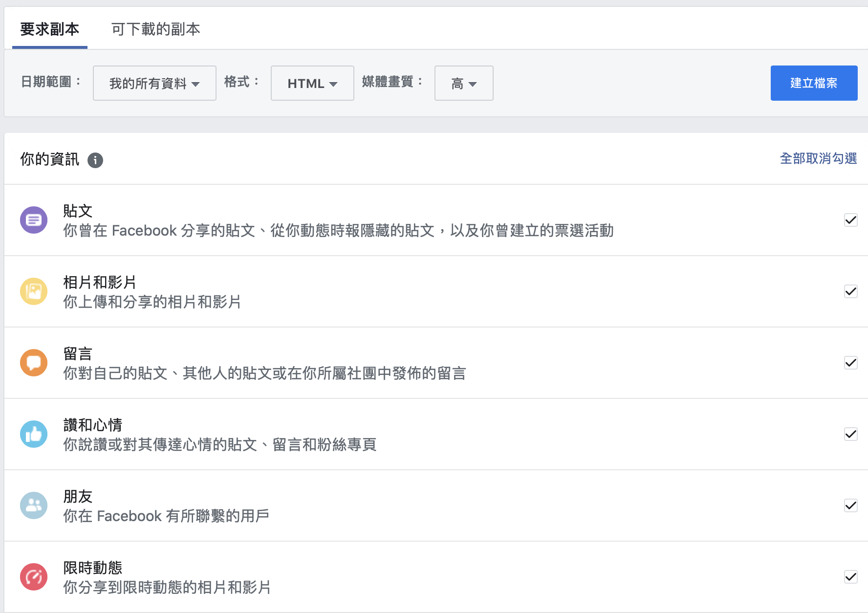
Task: Open the 媒體畫質 quality dropdown
Action: pyautogui.click(x=463, y=84)
